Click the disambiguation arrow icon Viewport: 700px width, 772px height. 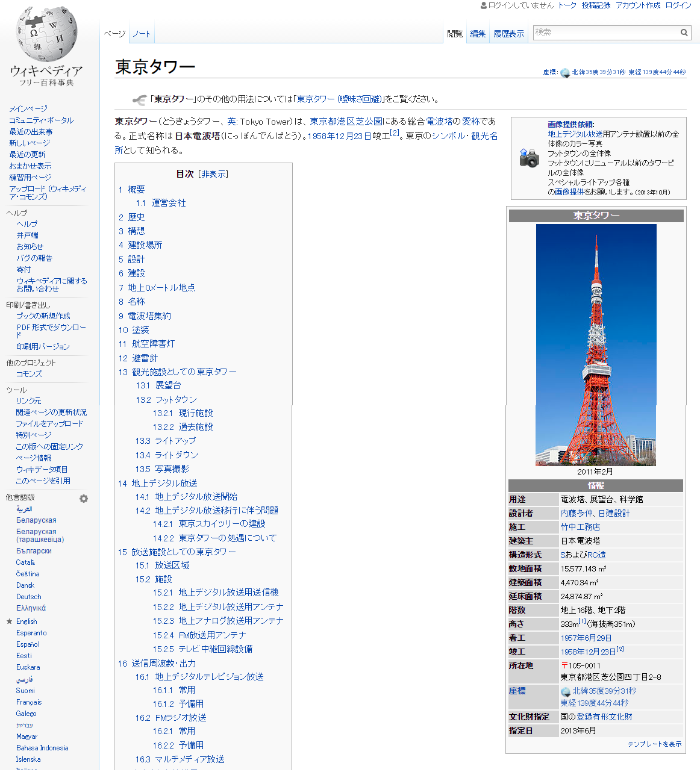pyautogui.click(x=140, y=99)
